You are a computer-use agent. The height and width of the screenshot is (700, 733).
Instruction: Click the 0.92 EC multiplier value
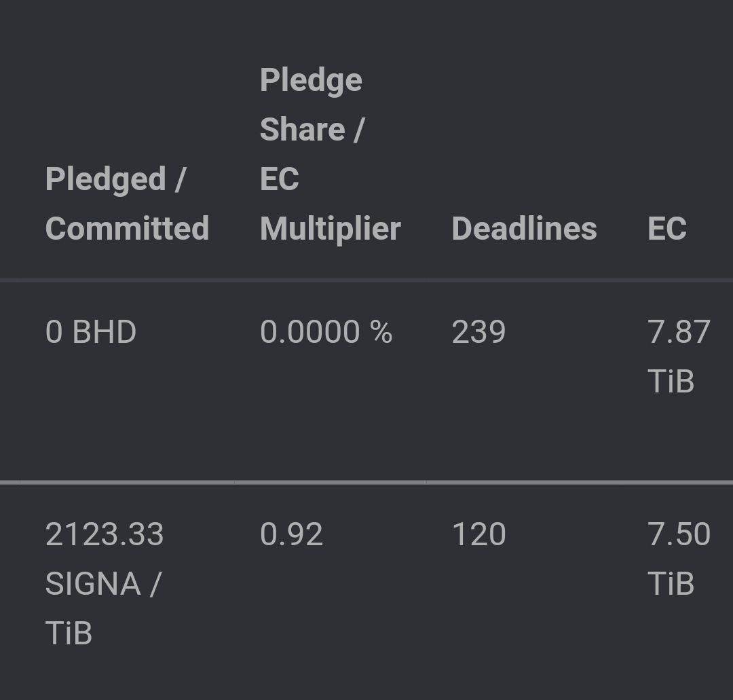pyautogui.click(x=291, y=534)
